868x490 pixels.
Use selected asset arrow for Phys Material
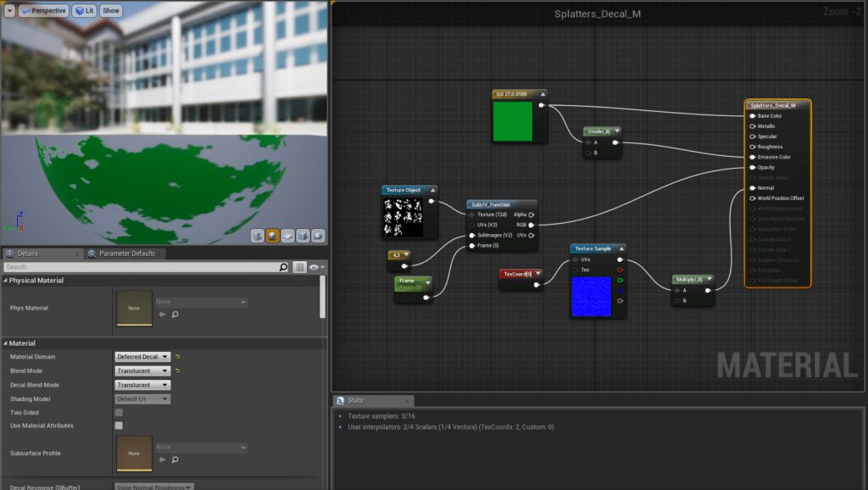162,314
